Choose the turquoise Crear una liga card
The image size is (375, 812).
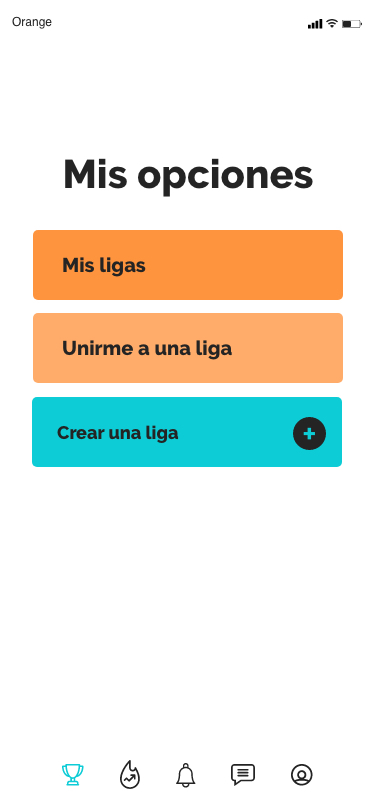(187, 432)
